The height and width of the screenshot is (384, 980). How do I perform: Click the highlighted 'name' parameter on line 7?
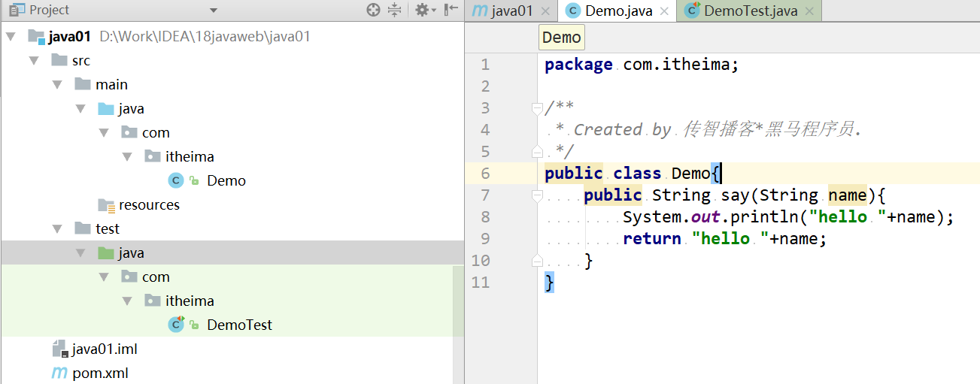(x=848, y=195)
